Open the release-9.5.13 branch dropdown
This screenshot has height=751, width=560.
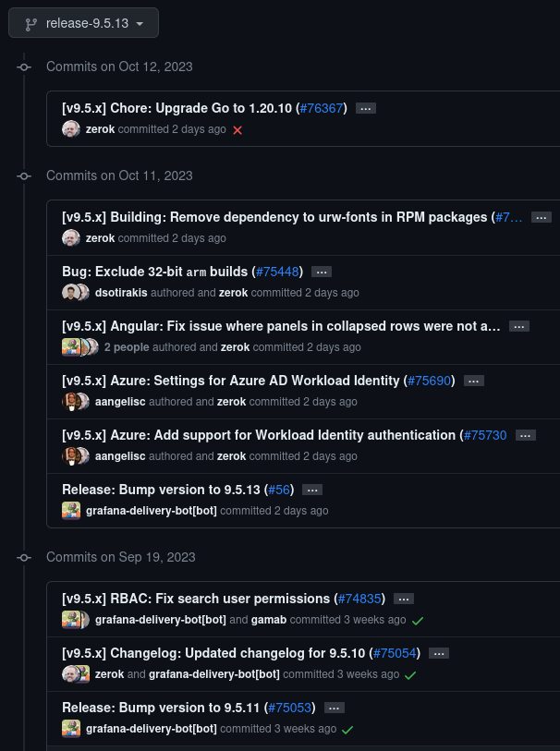(x=83, y=22)
